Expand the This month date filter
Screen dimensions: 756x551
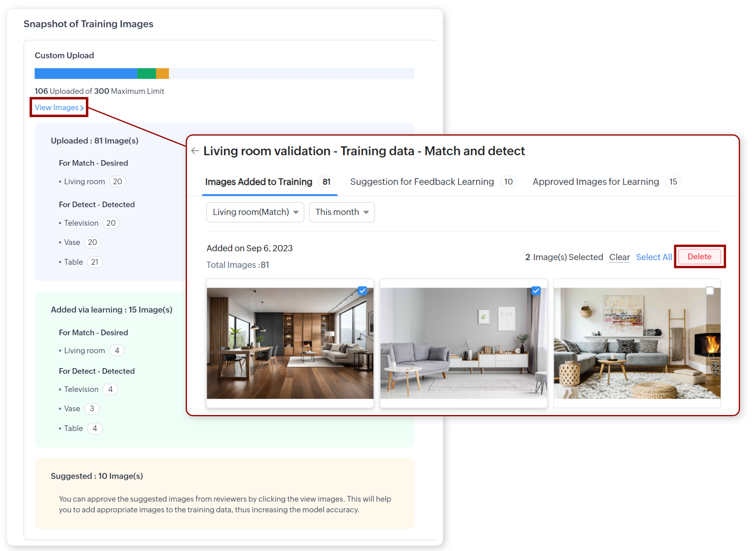click(341, 212)
